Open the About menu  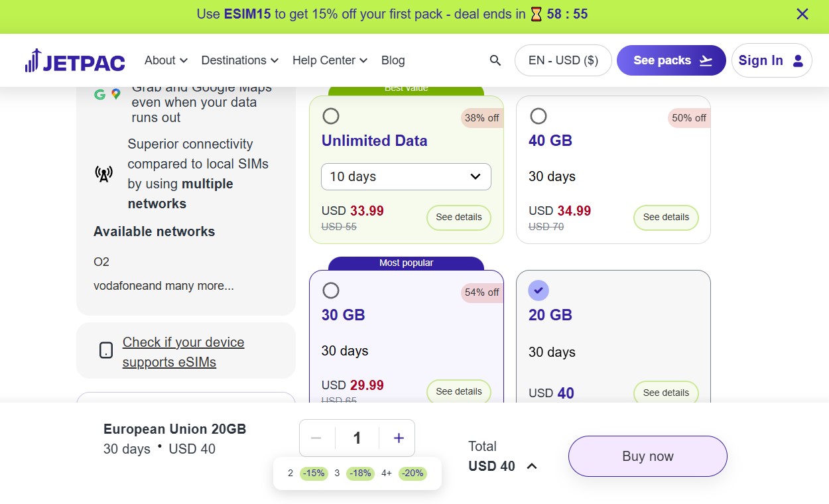(166, 60)
